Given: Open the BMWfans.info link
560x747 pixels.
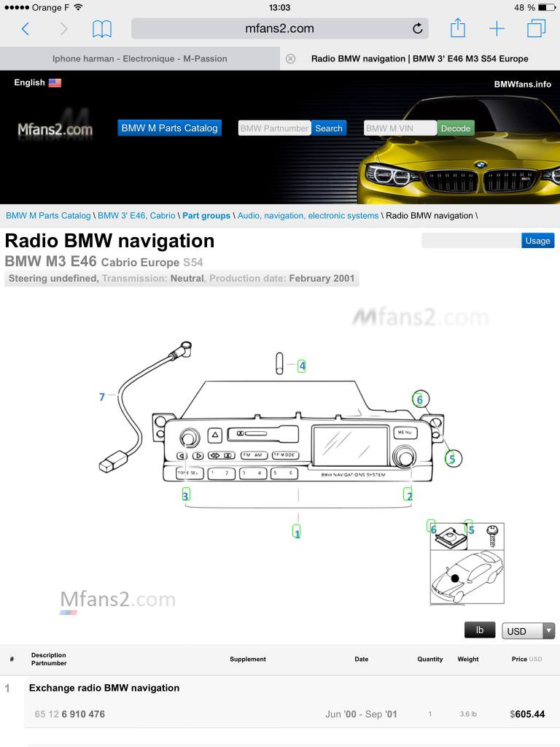Looking at the screenshot, I should click(x=522, y=85).
